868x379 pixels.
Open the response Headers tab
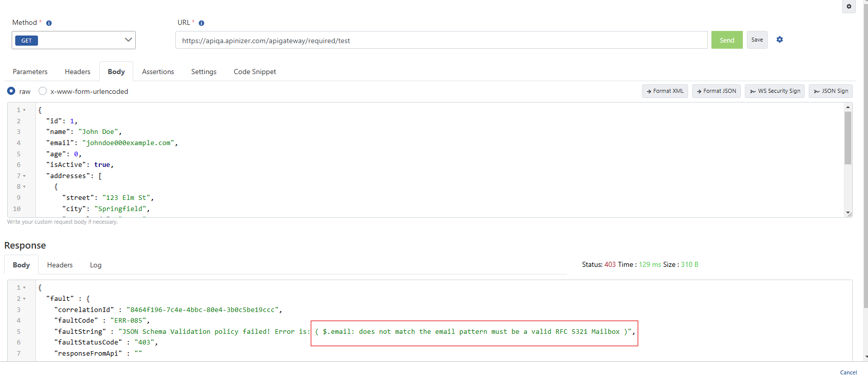tap(60, 265)
